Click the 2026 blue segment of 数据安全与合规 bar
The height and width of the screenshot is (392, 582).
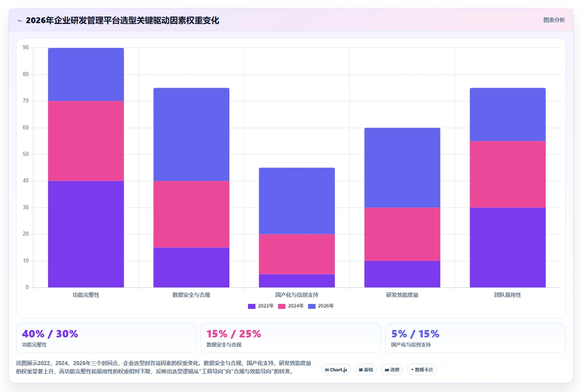(x=191, y=134)
